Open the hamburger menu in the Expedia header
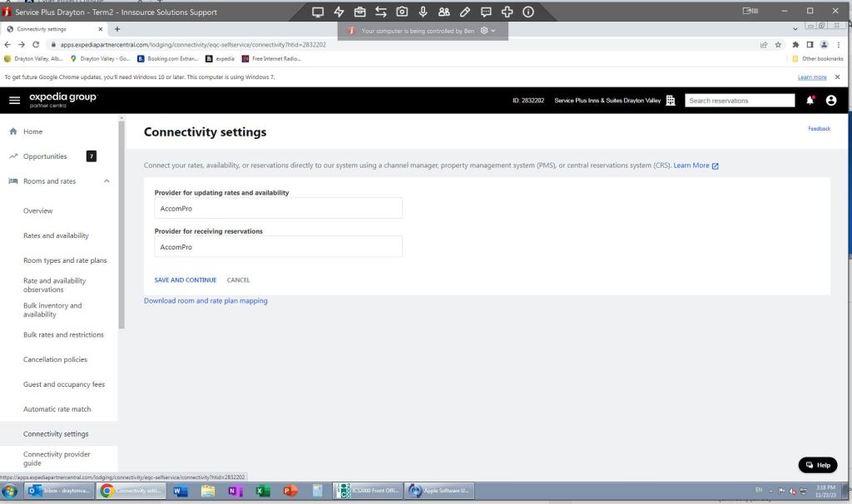 click(x=14, y=100)
